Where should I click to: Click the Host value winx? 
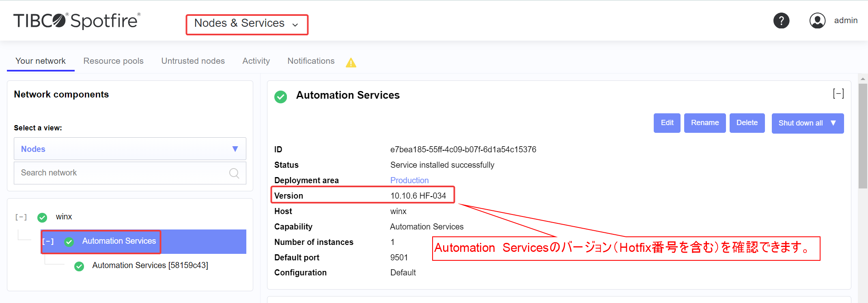point(398,211)
